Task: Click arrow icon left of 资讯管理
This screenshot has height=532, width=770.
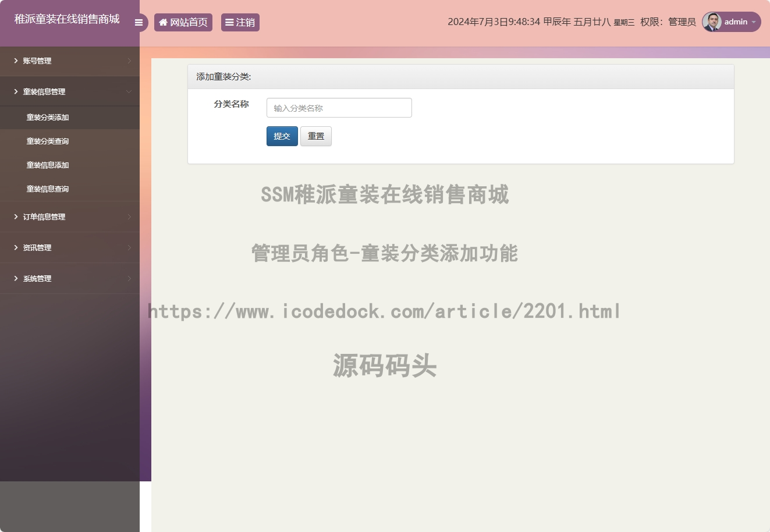Action: coord(16,247)
